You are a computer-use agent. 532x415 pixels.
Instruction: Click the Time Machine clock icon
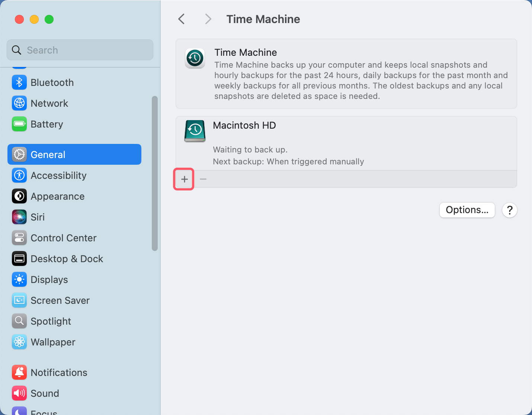195,58
